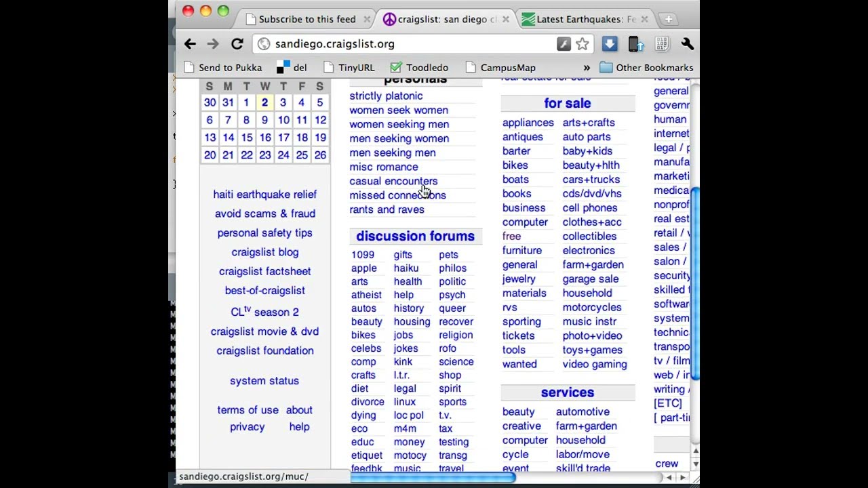Open the haiku forum
868x488 pixels.
406,268
